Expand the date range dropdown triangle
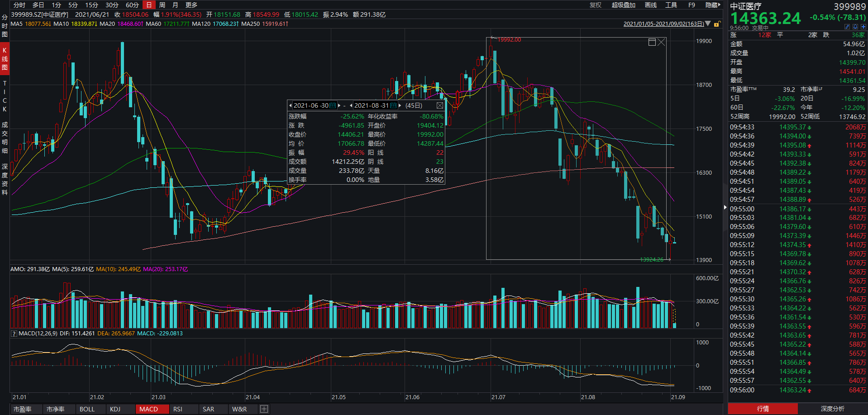This screenshot has height=415, width=868. [708, 24]
